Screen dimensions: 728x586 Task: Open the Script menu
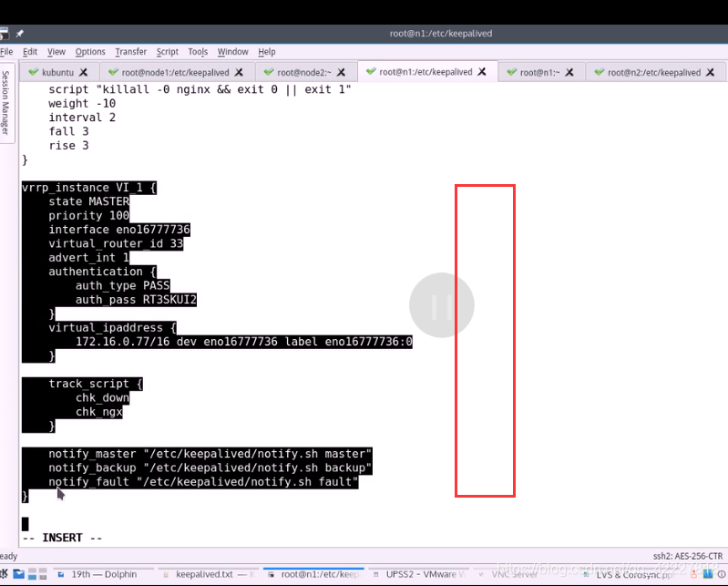click(167, 52)
